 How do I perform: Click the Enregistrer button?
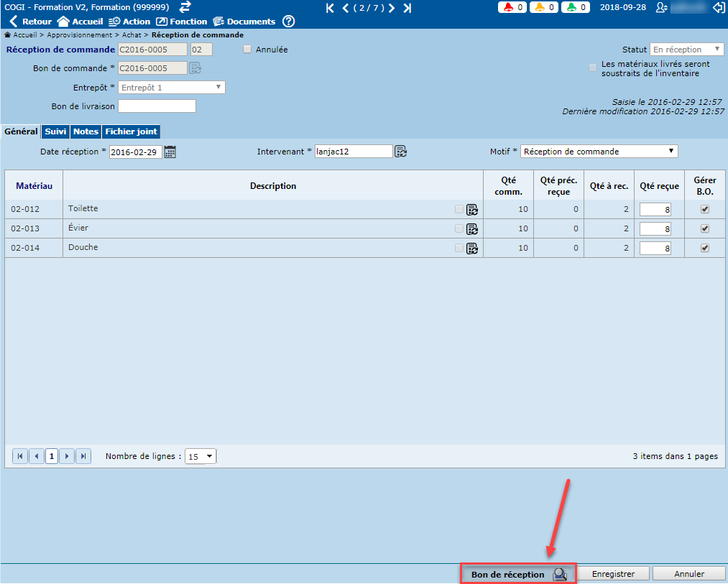[613, 574]
